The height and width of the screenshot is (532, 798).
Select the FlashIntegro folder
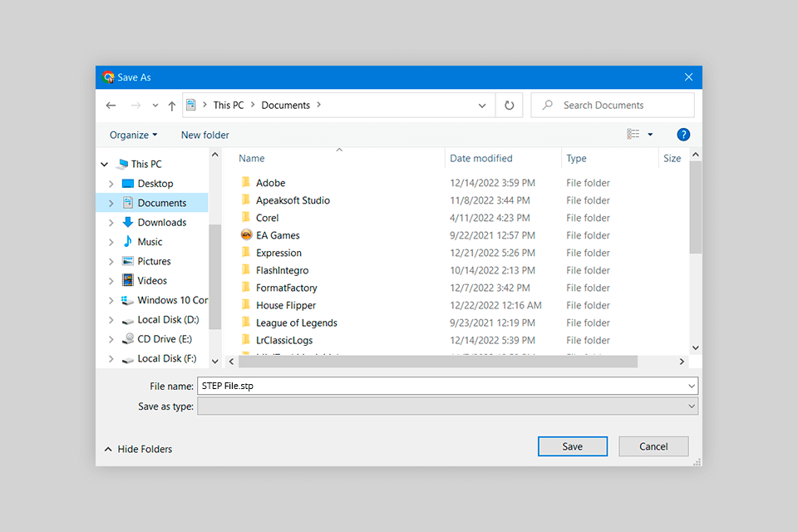click(x=282, y=270)
